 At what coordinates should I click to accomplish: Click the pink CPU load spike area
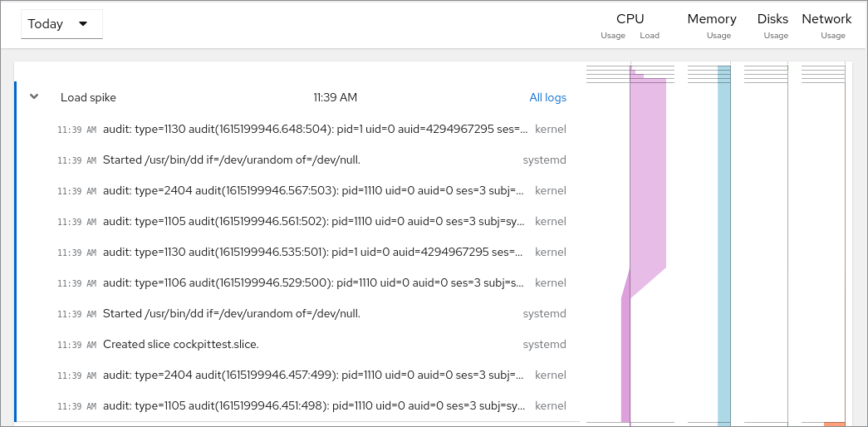tap(648, 183)
